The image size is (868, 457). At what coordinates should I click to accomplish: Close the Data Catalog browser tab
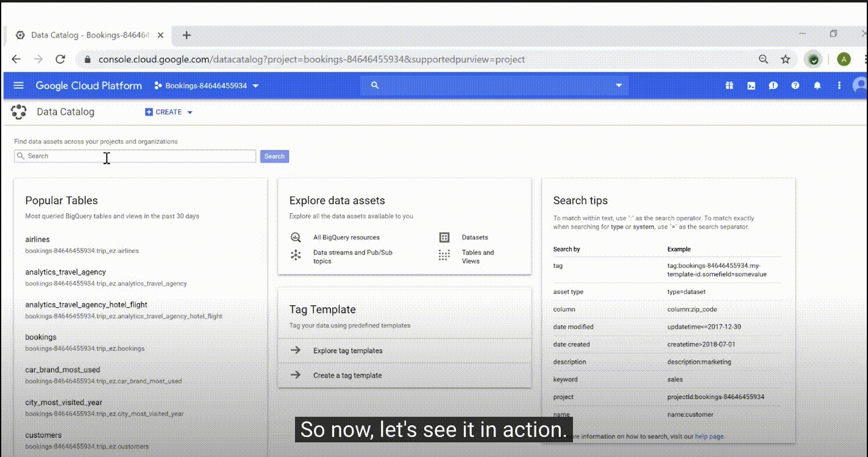coord(161,35)
